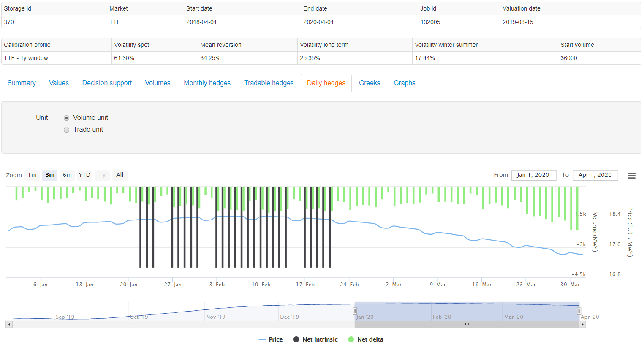Click the Dec '19 navigator label
The width and height of the screenshot is (644, 347).
(290, 317)
